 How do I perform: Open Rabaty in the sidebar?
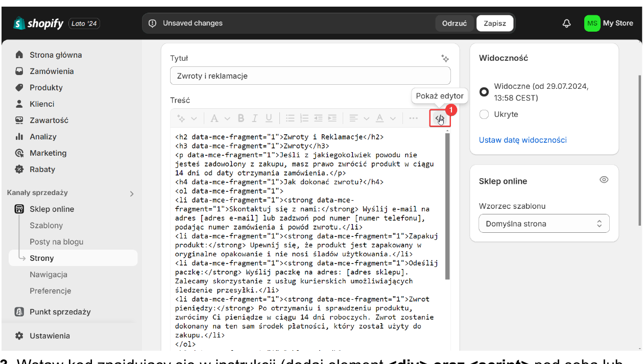42,169
